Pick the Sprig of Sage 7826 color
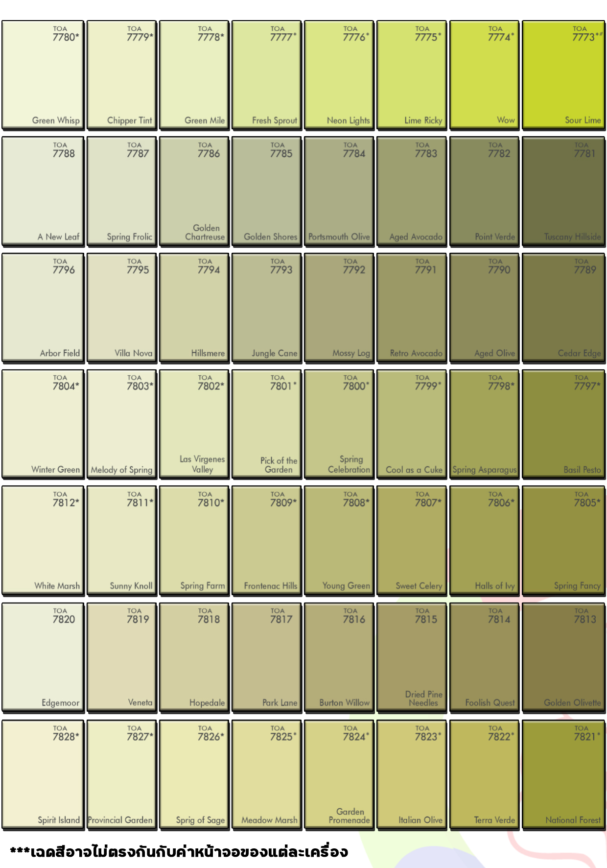This screenshot has height=868, width=607. pos(194,774)
